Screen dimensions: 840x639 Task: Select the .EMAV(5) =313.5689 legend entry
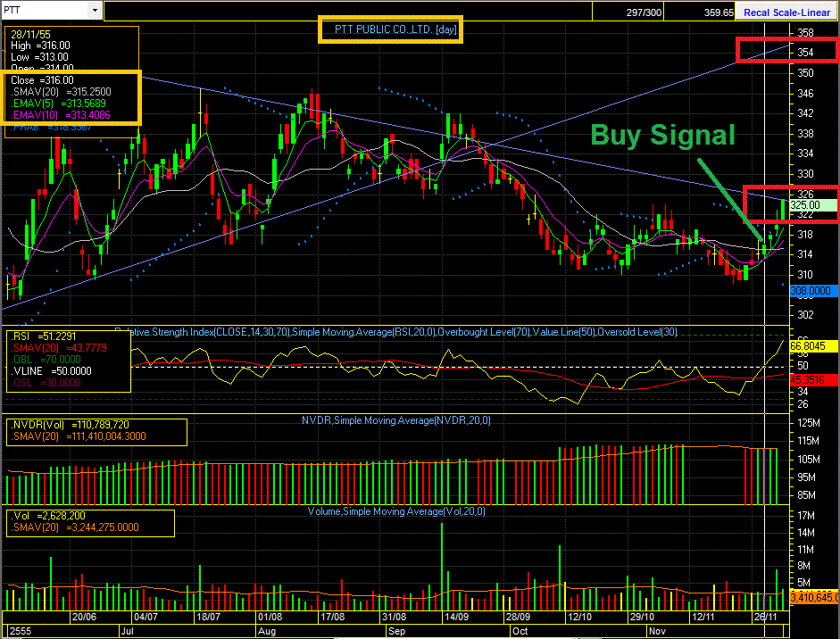58,104
